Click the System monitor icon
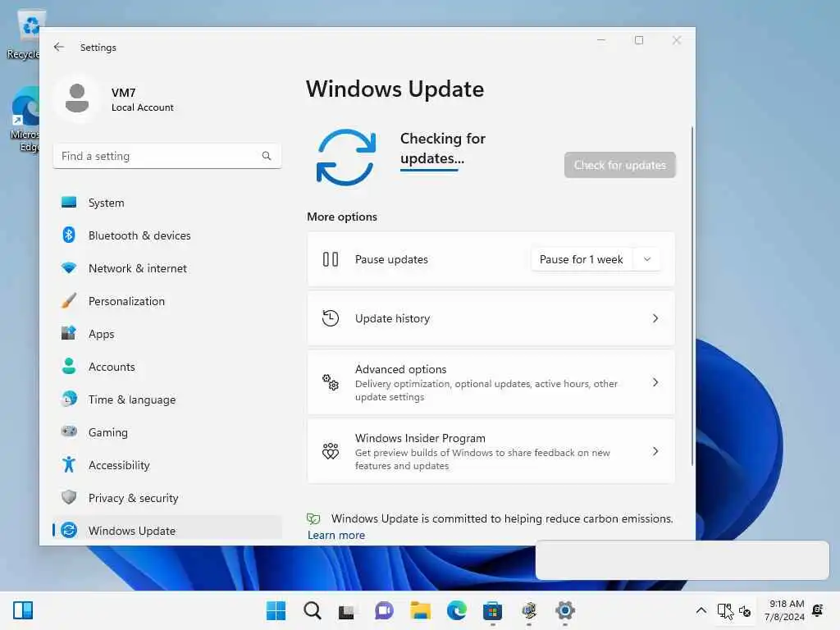The height and width of the screenshot is (630, 840). tap(69, 202)
